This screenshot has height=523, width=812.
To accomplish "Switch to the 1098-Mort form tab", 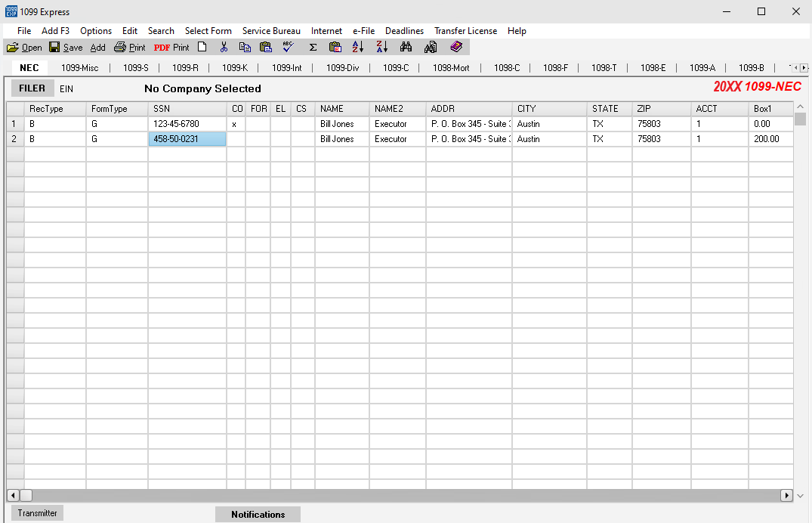I will click(x=450, y=68).
